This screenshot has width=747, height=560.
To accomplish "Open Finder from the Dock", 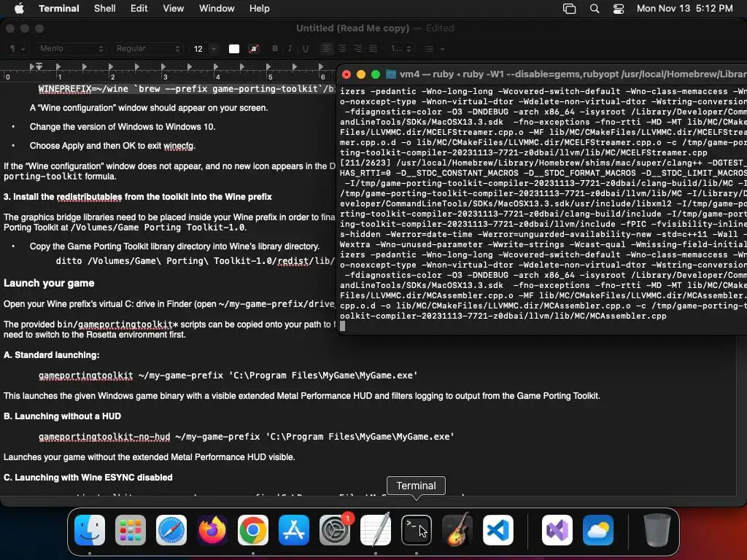I will [x=90, y=530].
